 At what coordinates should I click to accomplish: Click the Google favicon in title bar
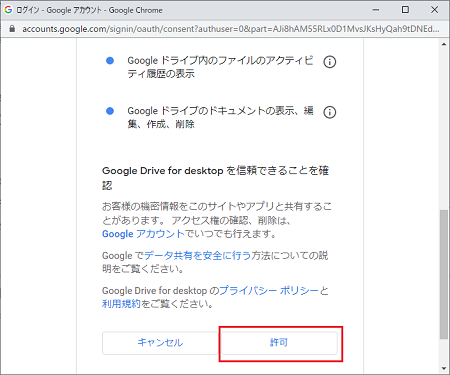(x=8, y=10)
